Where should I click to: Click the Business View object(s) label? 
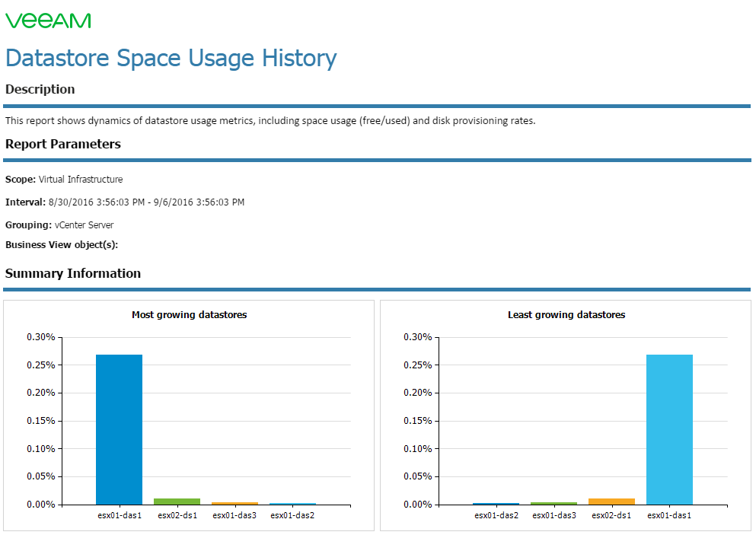click(x=61, y=245)
